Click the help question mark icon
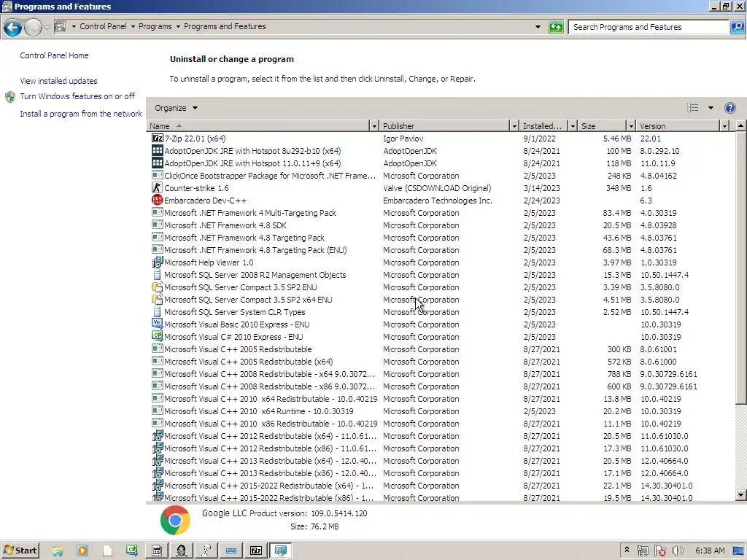 [729, 108]
